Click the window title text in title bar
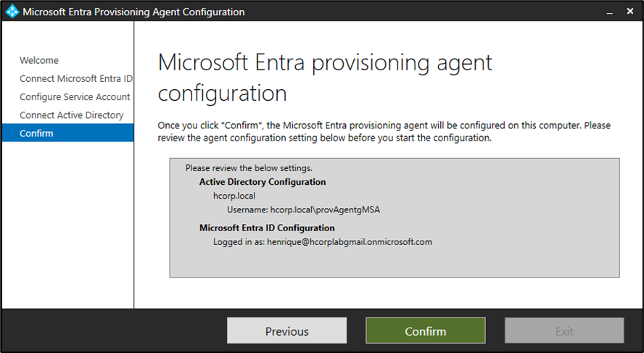This screenshot has width=644, height=353. coord(133,12)
